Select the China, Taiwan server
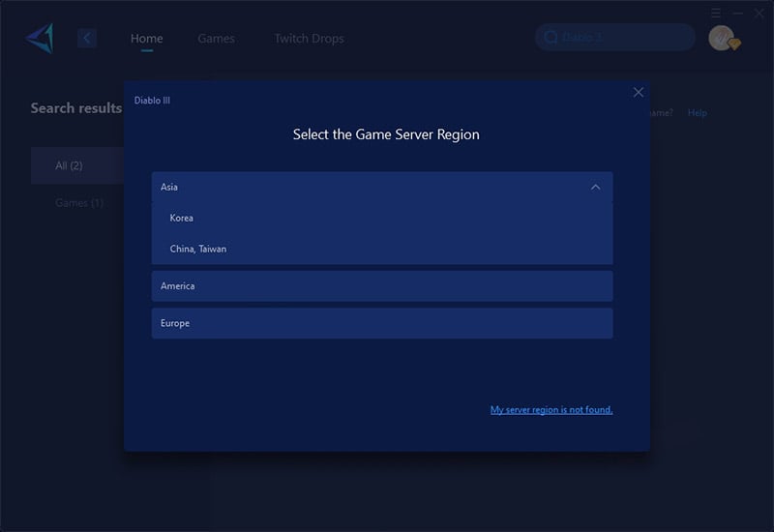This screenshot has width=774, height=532. point(382,249)
